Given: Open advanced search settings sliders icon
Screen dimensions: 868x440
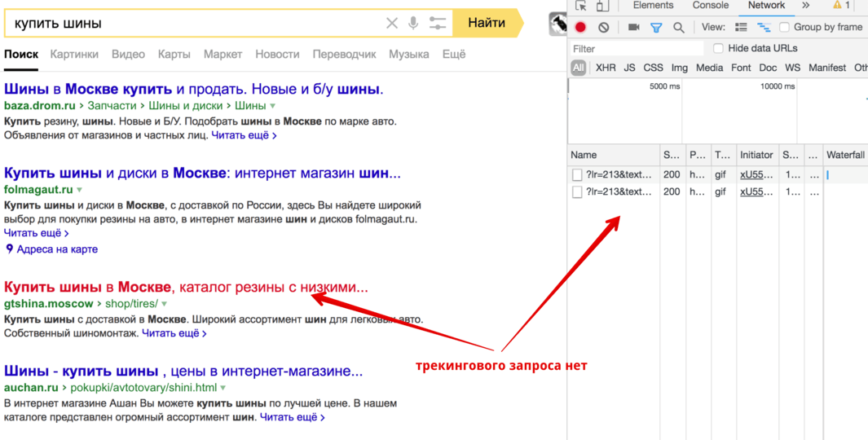Looking at the screenshot, I should pos(438,24).
